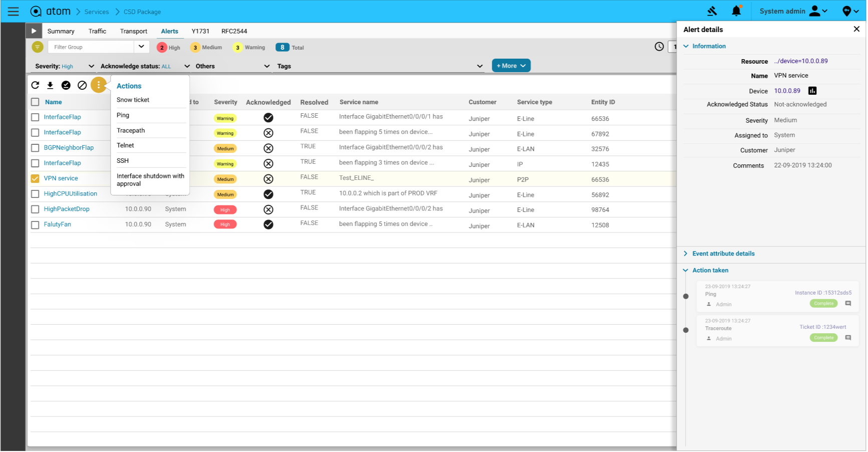Click the High severity count badge
Image resolution: width=868 pixels, height=452 pixels.
pos(162,48)
